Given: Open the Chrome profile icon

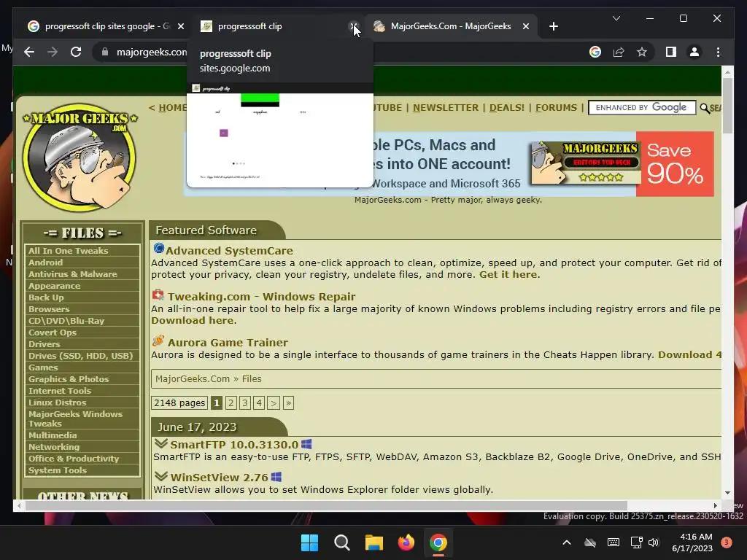Looking at the screenshot, I should coord(694,52).
